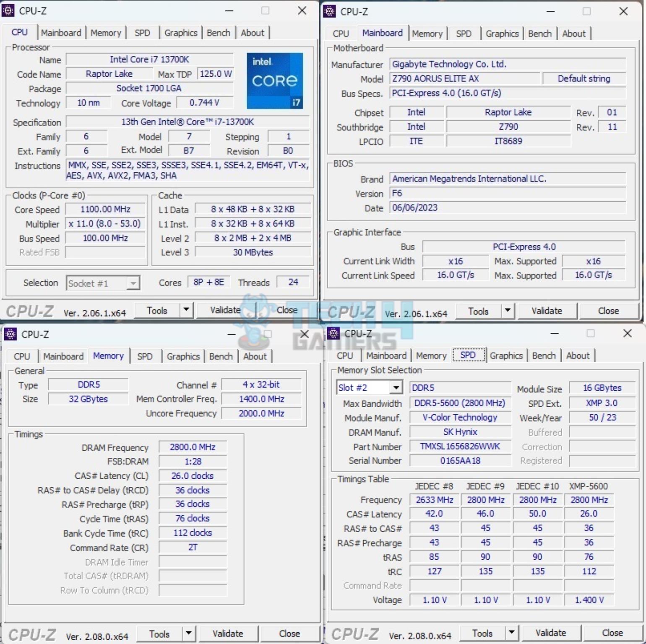Select Graphics tab in Mainboard window
The height and width of the screenshot is (644, 646).
click(502, 34)
